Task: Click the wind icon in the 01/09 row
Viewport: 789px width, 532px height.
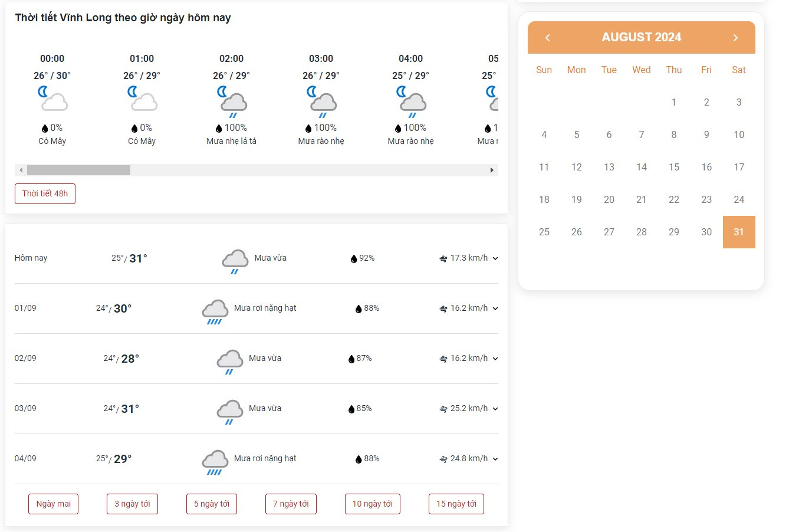Action: (x=443, y=309)
